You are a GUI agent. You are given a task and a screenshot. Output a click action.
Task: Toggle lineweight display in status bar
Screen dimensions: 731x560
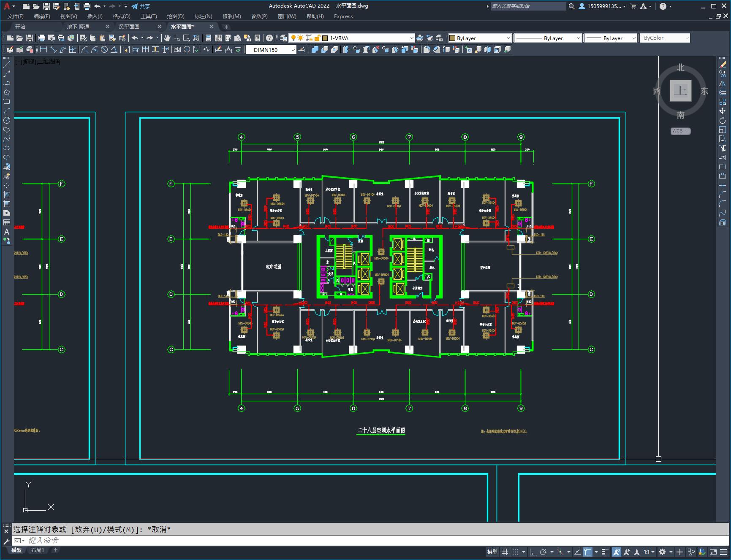click(x=605, y=552)
